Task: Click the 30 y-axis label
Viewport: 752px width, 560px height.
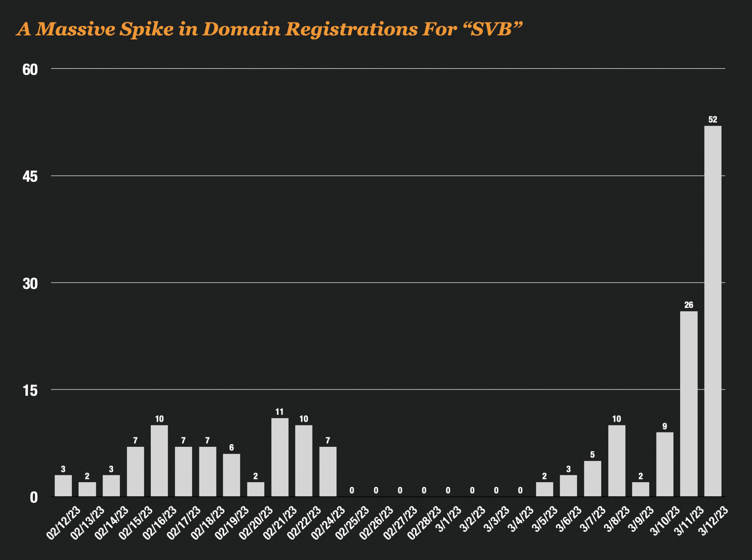Action: pos(30,284)
